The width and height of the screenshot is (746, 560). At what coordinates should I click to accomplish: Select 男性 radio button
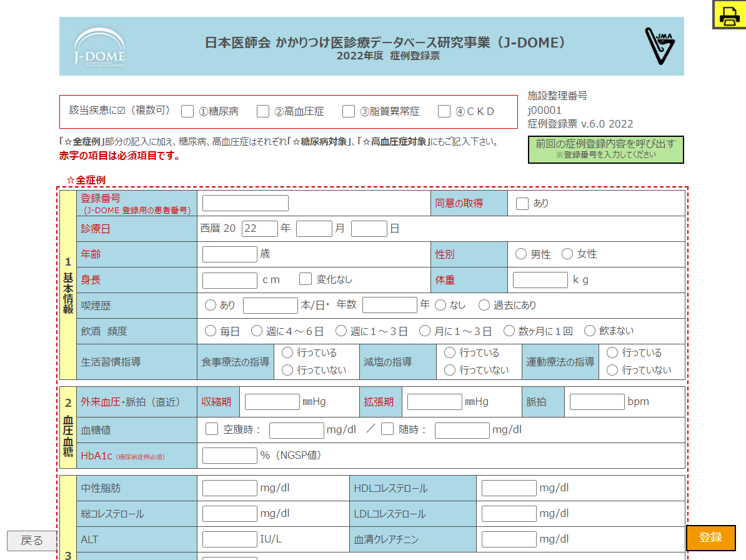click(x=521, y=254)
